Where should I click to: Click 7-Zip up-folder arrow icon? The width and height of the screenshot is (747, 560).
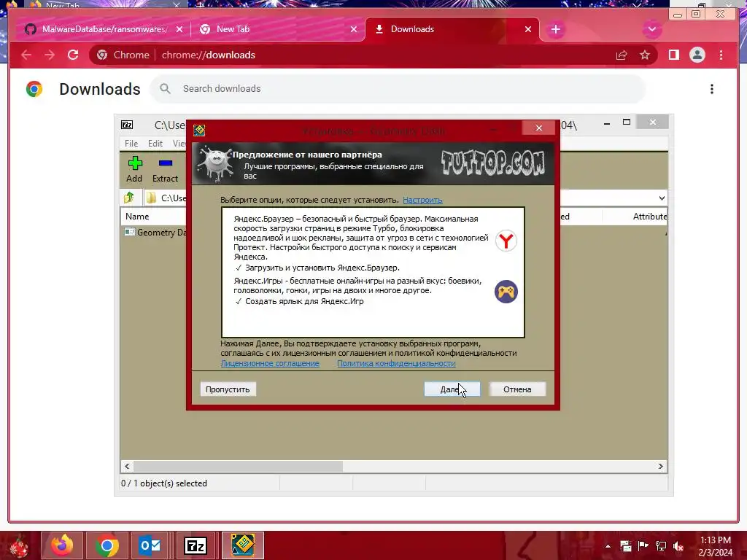point(129,198)
